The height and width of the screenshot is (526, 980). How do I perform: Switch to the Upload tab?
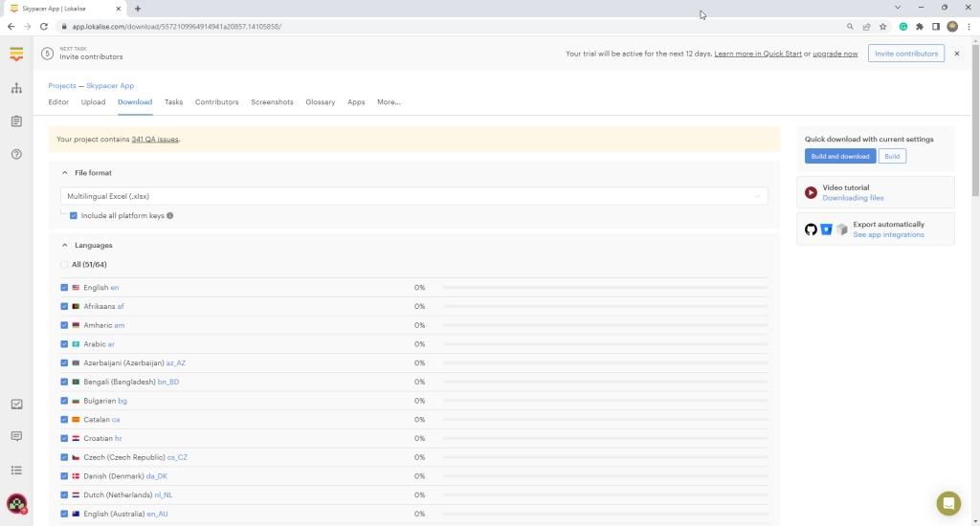point(93,101)
